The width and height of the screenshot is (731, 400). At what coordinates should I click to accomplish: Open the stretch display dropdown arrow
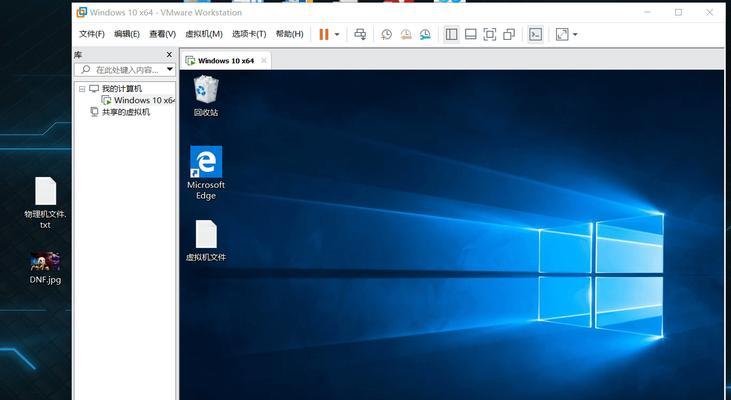click(575, 34)
